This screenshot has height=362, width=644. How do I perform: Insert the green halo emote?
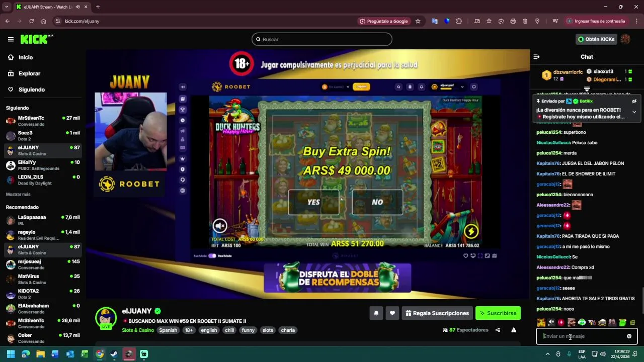point(622,322)
